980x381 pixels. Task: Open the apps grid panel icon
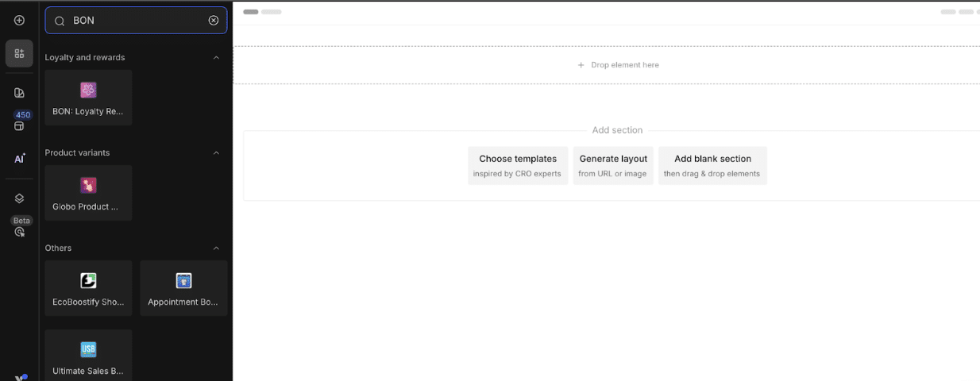pos(19,53)
